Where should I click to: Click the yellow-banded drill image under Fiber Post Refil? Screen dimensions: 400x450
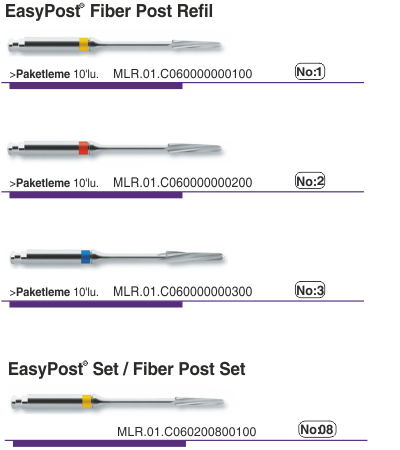coord(115,44)
